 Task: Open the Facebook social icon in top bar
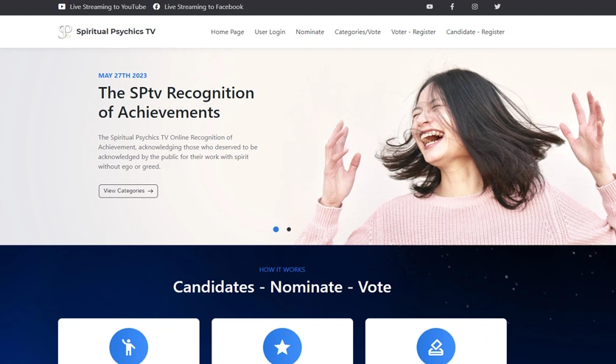tap(452, 7)
